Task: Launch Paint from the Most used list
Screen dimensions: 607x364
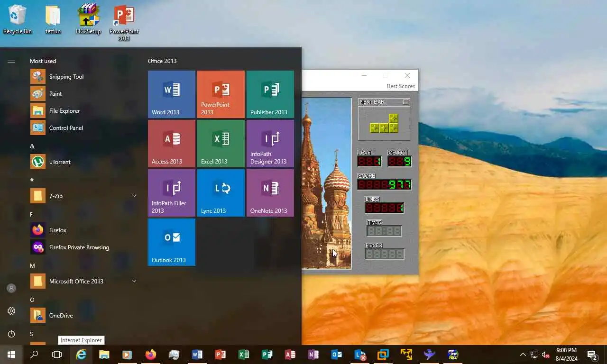Action: 83,93
